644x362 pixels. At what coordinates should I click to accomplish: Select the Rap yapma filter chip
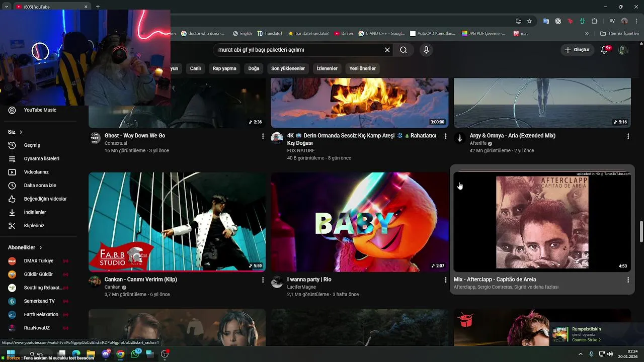(x=224, y=68)
